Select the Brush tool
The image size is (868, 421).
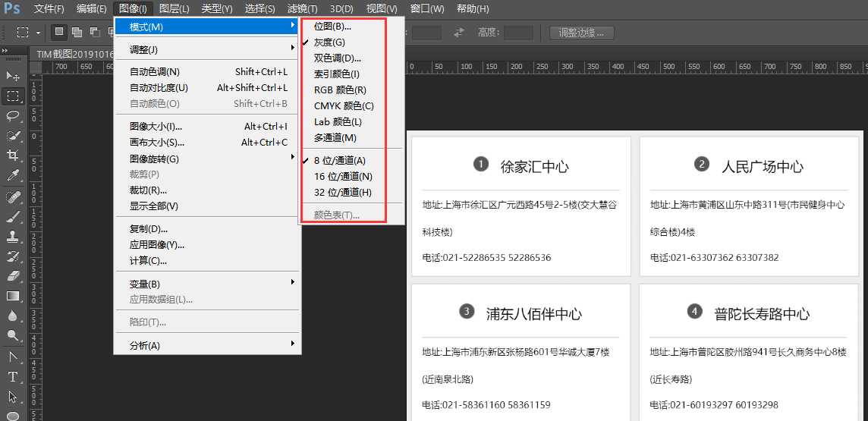[12, 216]
